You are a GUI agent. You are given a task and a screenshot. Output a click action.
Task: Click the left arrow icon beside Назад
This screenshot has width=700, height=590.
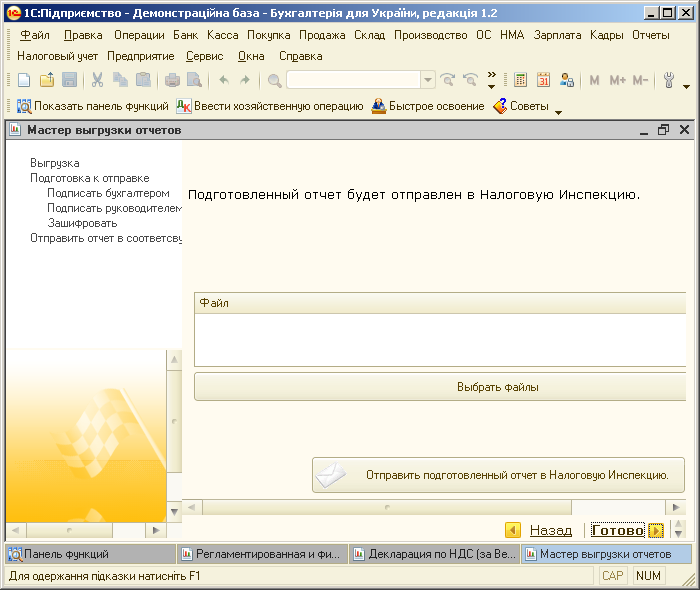click(x=512, y=530)
